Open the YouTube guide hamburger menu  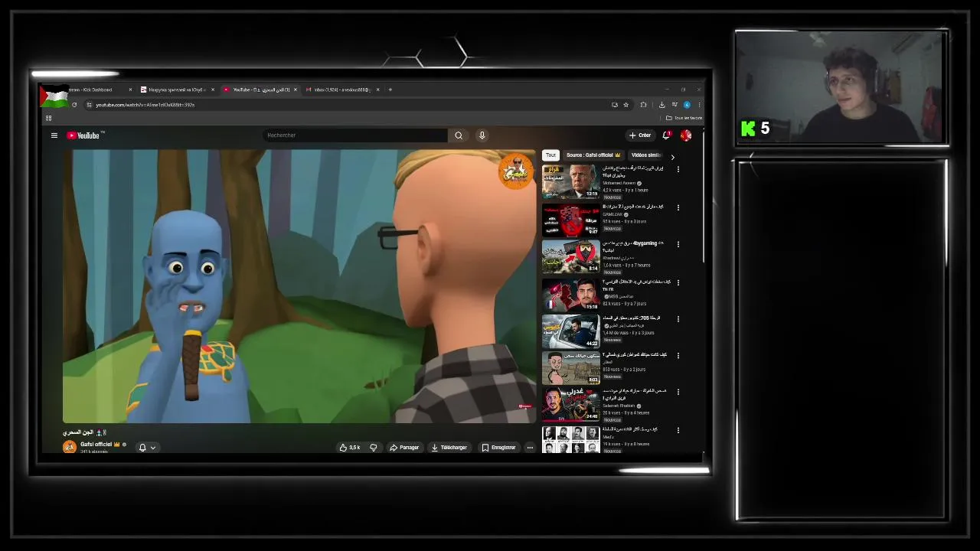click(x=54, y=135)
